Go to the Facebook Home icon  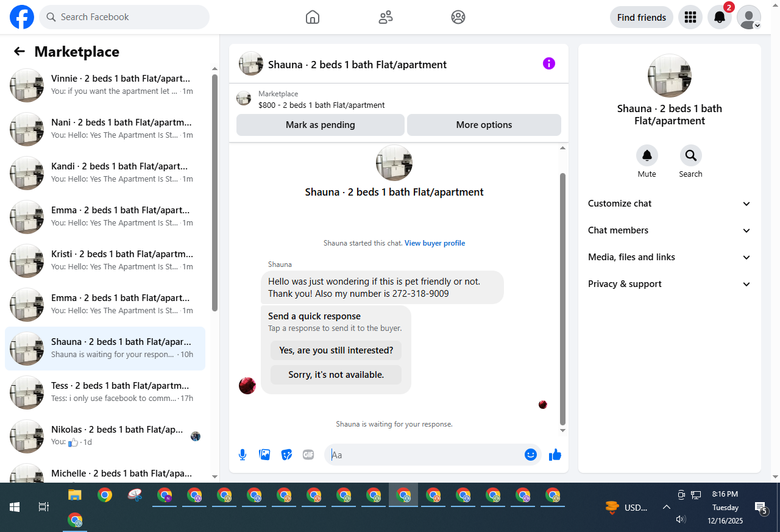313,17
